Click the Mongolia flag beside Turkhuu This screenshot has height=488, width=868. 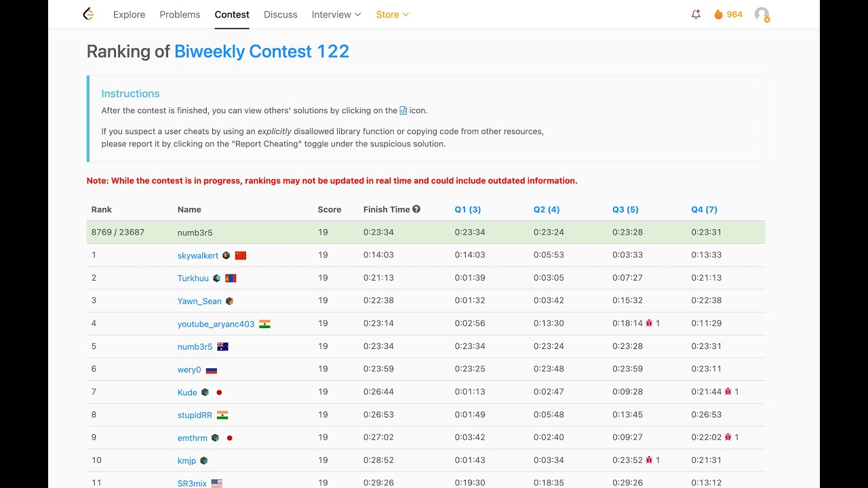[231, 279]
